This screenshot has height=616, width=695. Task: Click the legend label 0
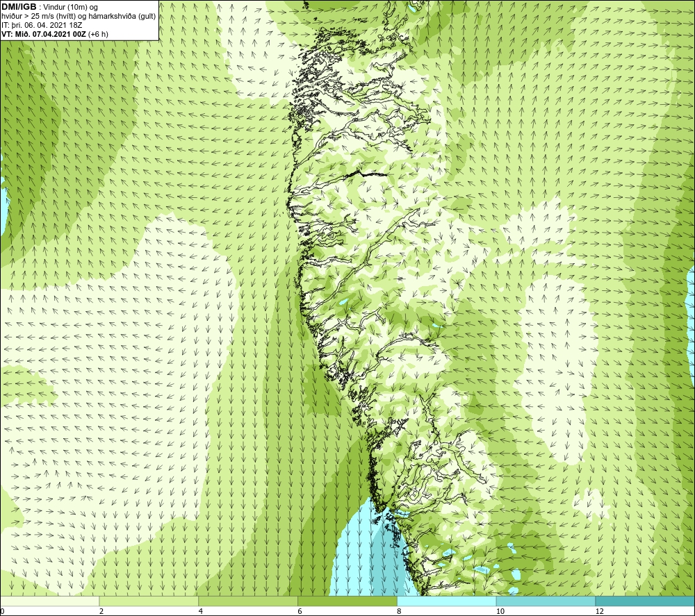tap(2, 611)
